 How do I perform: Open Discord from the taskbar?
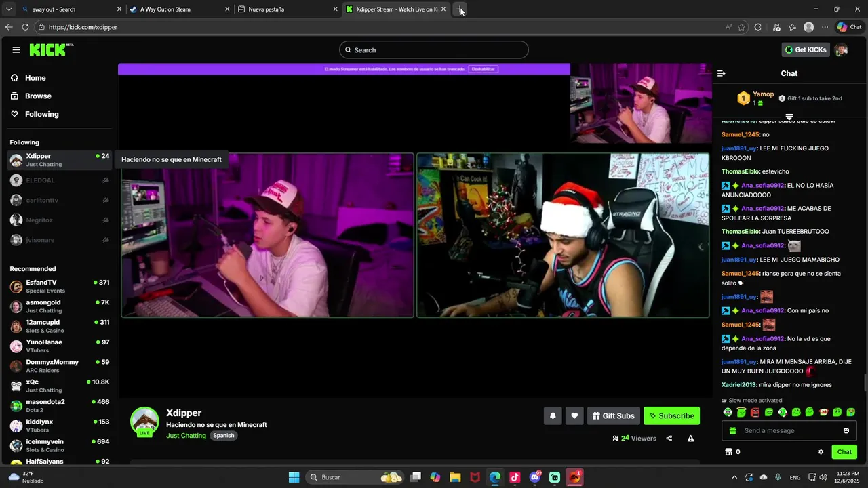(x=535, y=477)
